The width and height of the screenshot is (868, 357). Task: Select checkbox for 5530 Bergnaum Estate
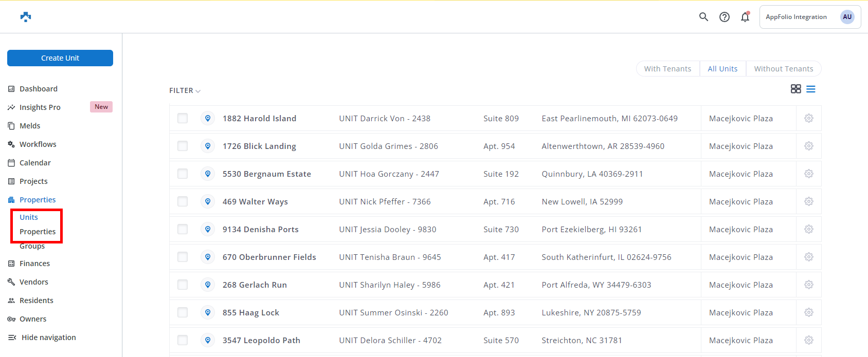click(183, 174)
